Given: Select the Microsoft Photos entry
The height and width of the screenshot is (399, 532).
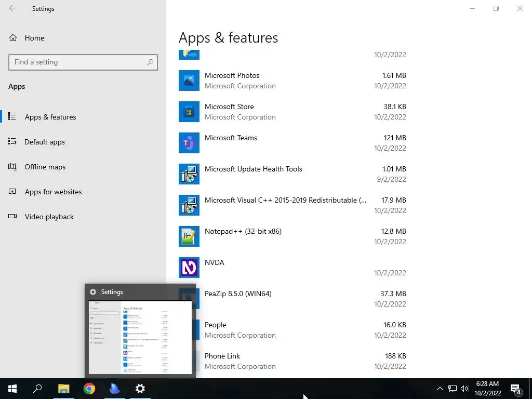Looking at the screenshot, I should pos(292,81).
